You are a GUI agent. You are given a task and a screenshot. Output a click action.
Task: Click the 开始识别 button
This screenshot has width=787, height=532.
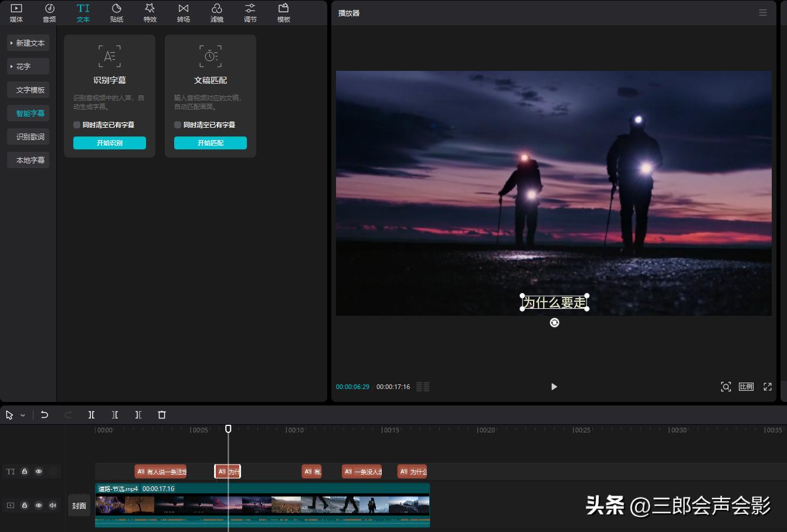(x=110, y=142)
